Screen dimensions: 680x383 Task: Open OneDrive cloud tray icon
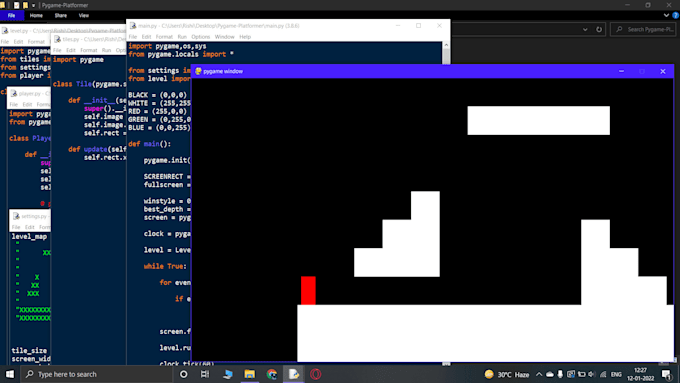click(x=549, y=374)
